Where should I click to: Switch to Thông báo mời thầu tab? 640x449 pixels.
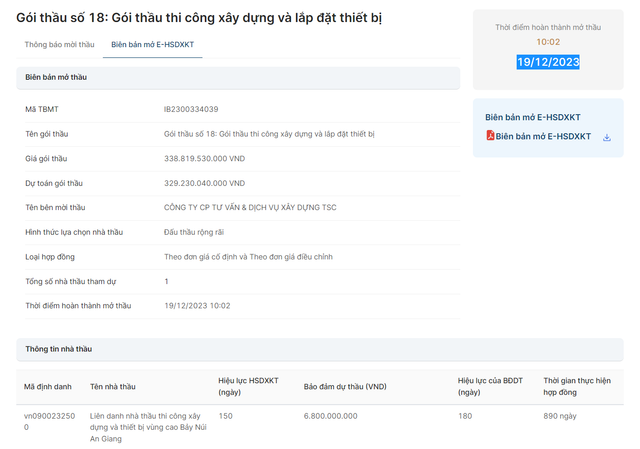pyautogui.click(x=59, y=45)
